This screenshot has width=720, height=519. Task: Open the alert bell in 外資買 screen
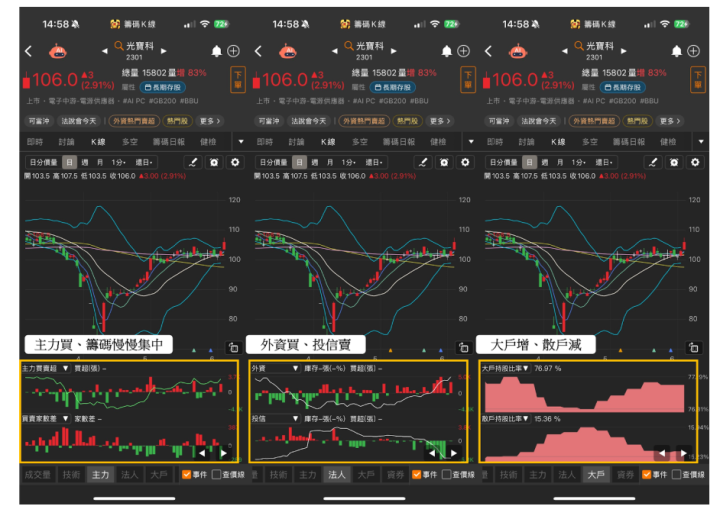[446, 51]
